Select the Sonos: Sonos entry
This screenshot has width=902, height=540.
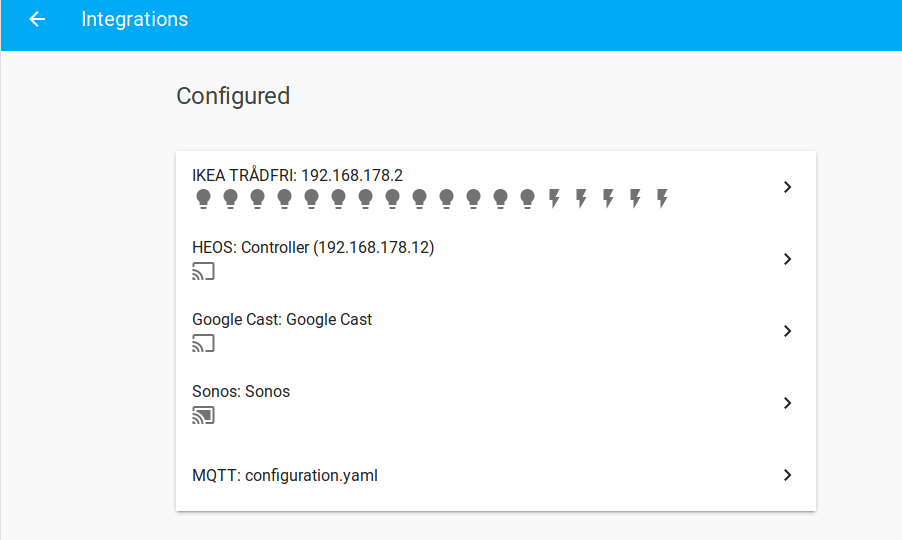(241, 391)
